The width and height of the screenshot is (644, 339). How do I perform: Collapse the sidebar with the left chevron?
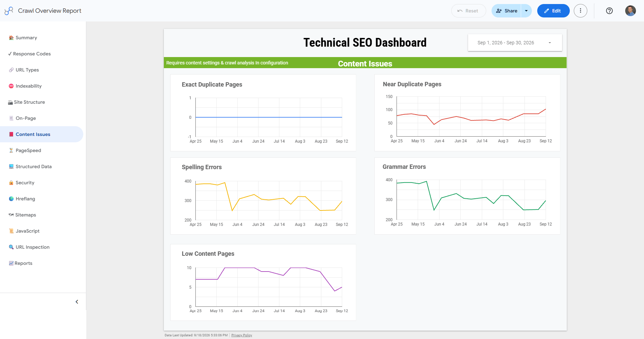pos(77,302)
